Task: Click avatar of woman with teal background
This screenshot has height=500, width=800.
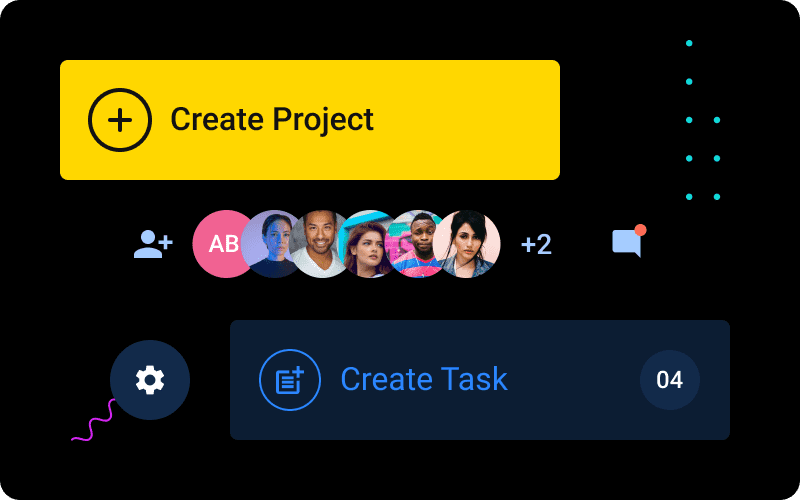Action: (x=368, y=244)
